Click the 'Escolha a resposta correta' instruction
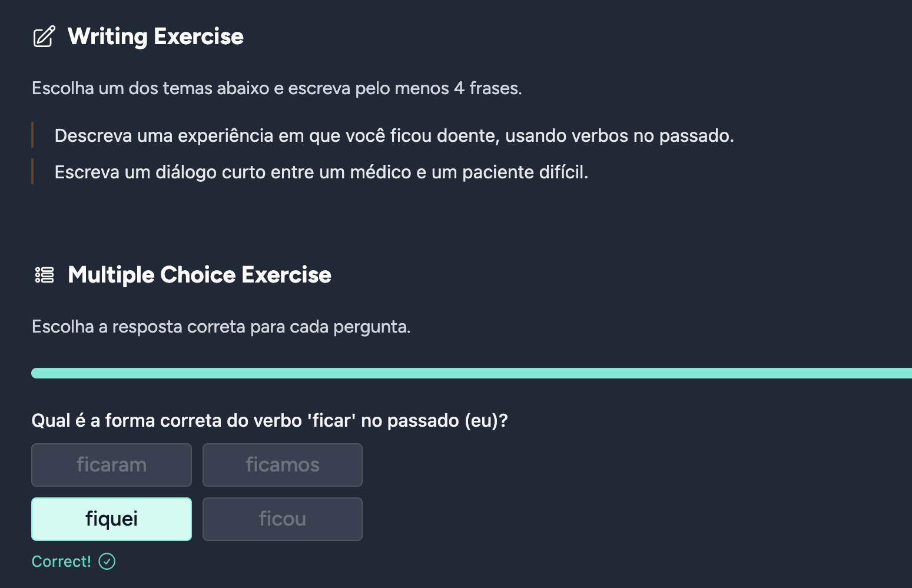 pyautogui.click(x=221, y=326)
